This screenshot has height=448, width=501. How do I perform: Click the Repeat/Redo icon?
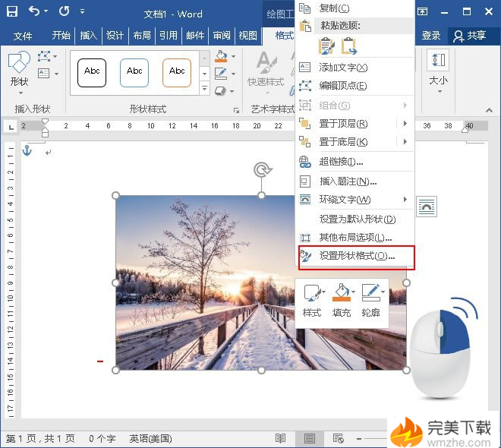point(64,11)
